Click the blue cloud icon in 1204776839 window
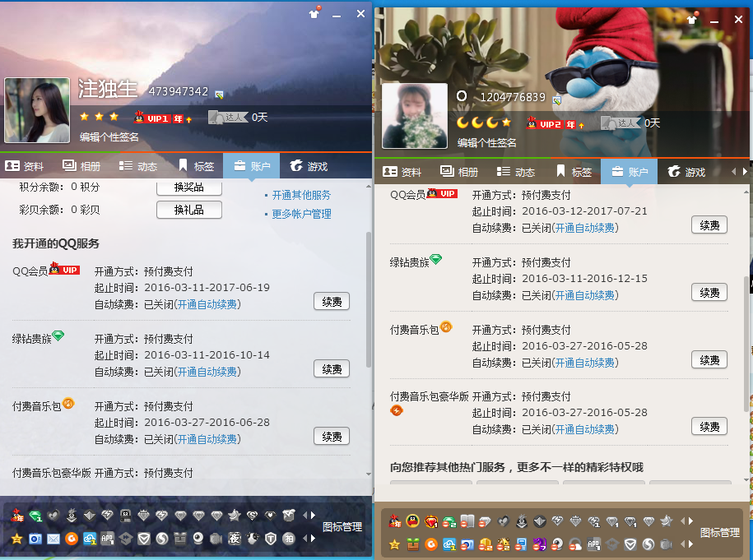 click(x=449, y=544)
